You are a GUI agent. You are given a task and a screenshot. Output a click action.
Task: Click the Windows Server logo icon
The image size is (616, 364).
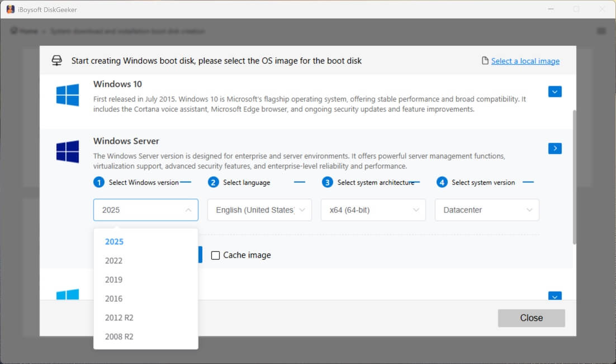tap(67, 151)
